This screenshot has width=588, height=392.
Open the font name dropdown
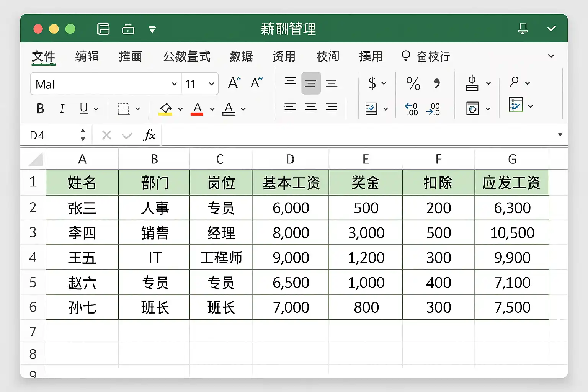(174, 84)
